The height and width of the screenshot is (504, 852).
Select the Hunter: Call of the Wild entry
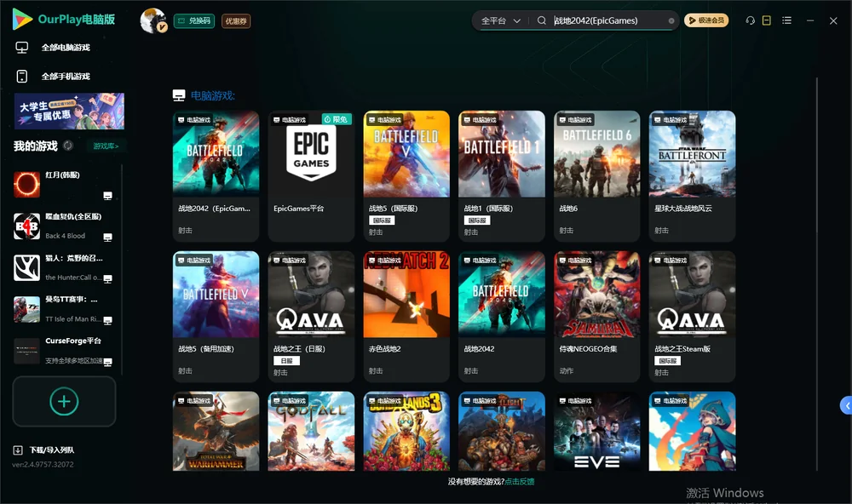click(x=64, y=267)
